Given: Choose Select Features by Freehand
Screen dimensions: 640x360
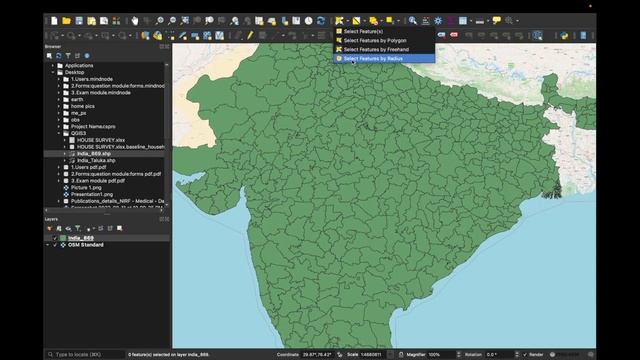Looking at the screenshot, I should pyautogui.click(x=384, y=49).
